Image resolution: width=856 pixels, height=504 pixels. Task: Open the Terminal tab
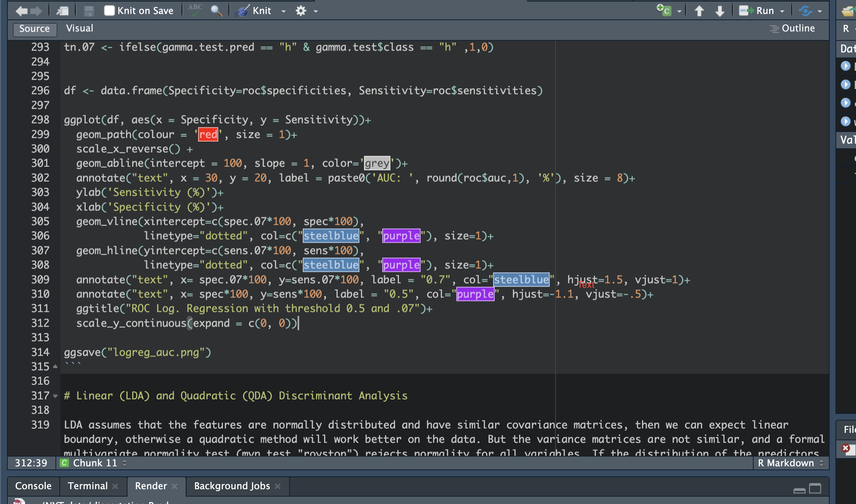pyautogui.click(x=88, y=486)
